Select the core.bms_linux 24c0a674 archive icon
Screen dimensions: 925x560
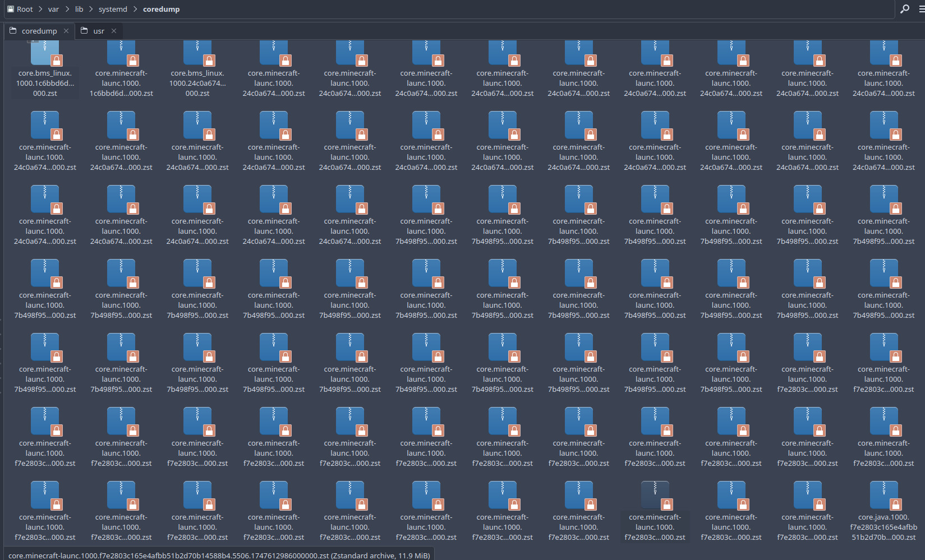[x=197, y=54]
